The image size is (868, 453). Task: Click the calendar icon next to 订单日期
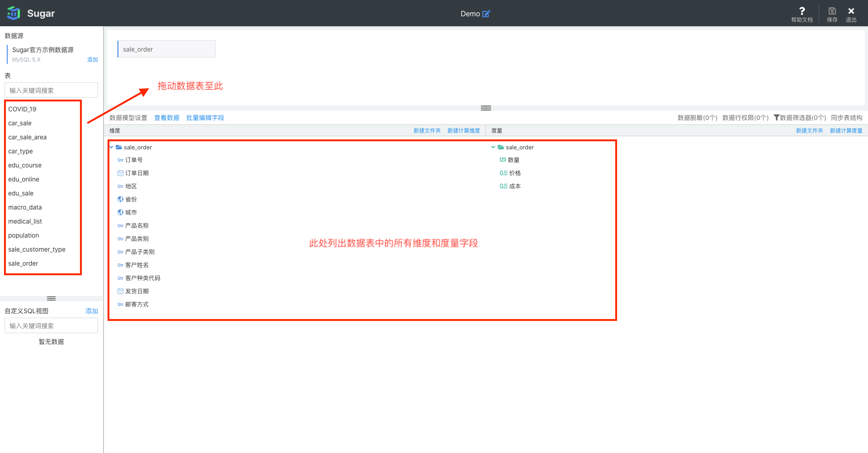coord(120,173)
